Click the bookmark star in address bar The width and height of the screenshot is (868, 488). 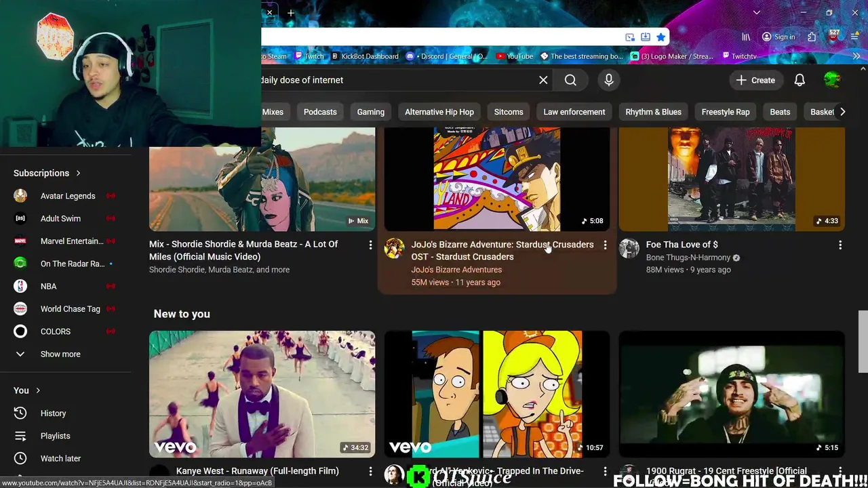660,37
